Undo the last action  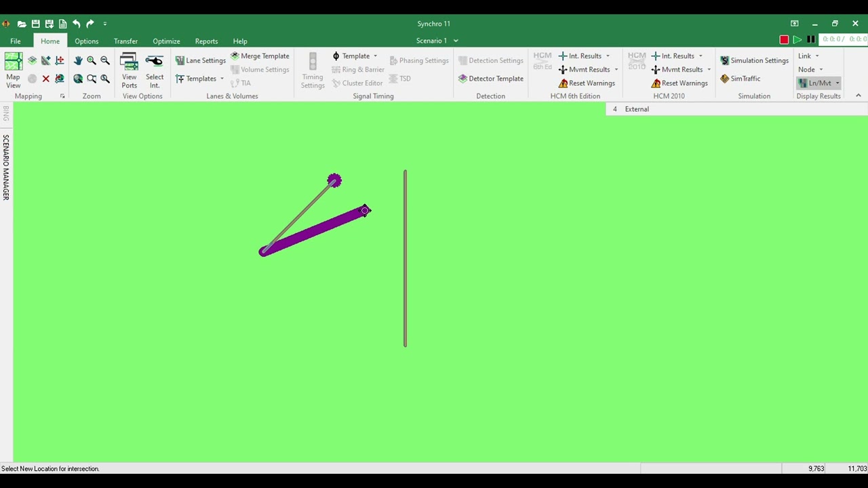tap(76, 24)
